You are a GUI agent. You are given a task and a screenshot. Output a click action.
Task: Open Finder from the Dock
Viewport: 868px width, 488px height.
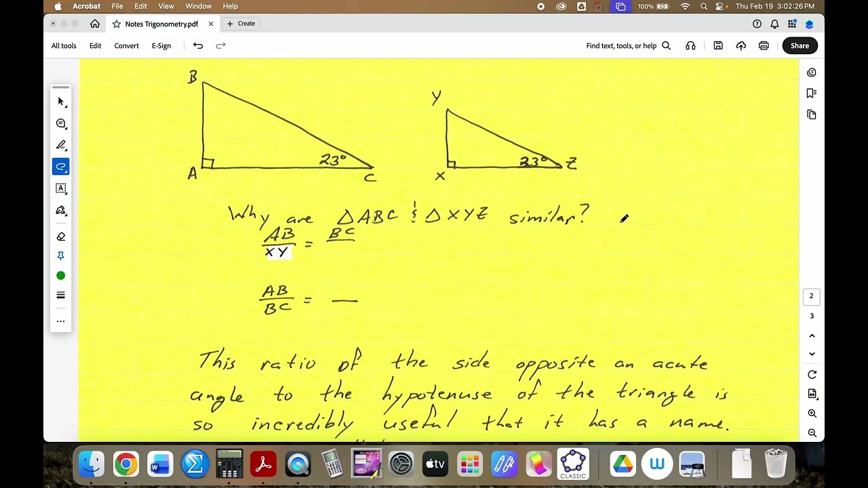(x=91, y=464)
